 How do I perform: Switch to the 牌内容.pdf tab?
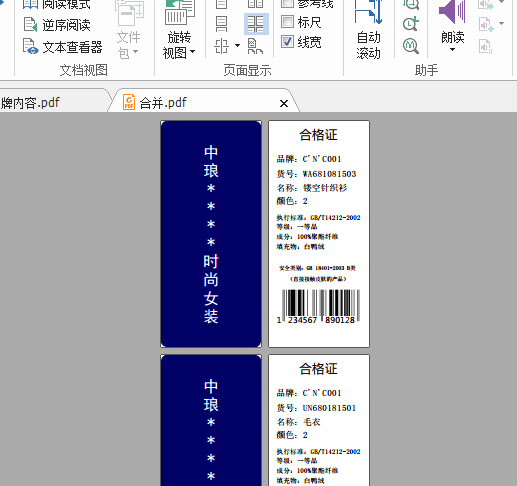point(53,102)
